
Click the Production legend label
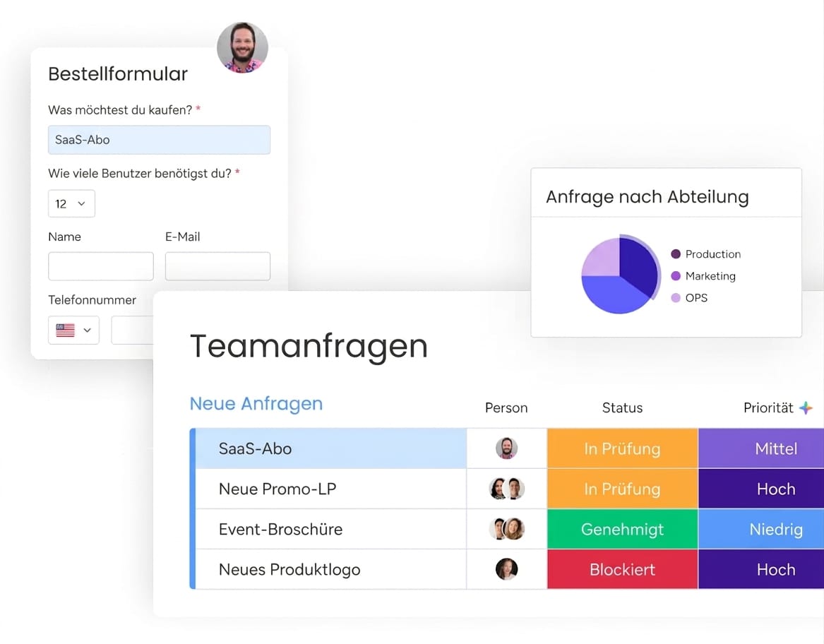[x=713, y=254]
